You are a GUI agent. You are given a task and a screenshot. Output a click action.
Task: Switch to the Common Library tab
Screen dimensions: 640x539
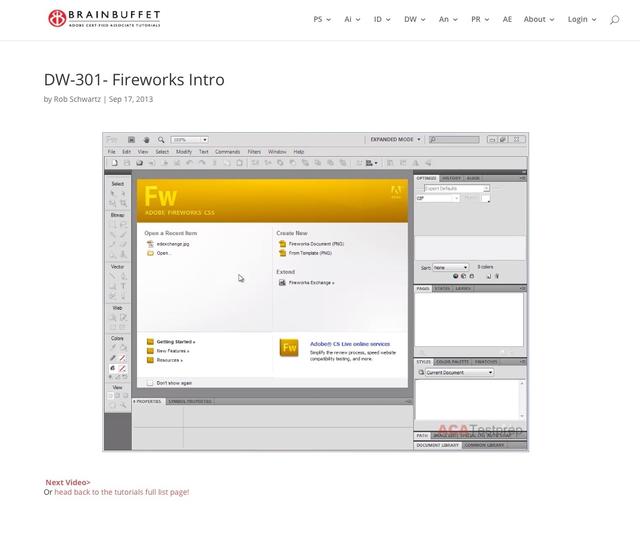(484, 445)
